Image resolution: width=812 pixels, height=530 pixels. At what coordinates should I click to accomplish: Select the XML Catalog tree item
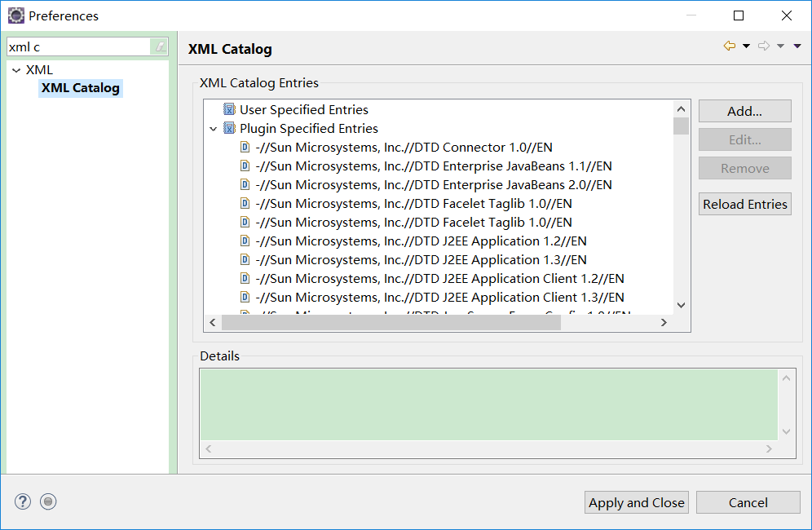tap(80, 88)
